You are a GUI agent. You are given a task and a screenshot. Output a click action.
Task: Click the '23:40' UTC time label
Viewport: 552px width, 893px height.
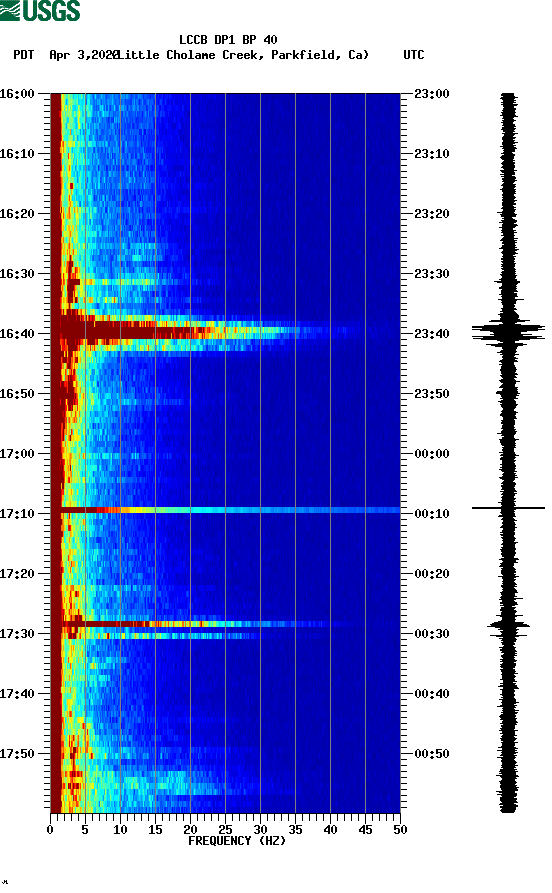click(x=432, y=334)
